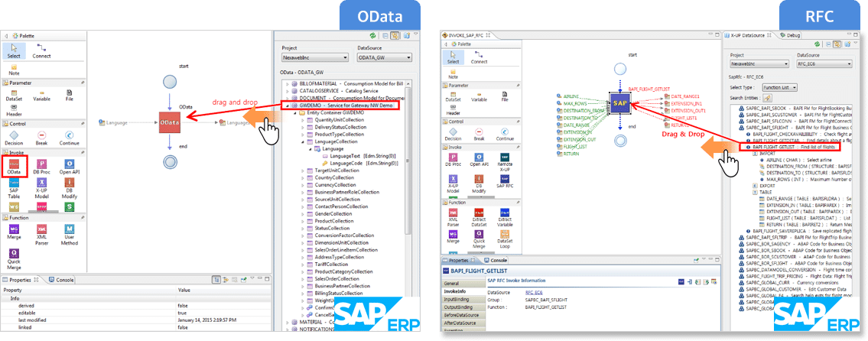This screenshot has height=341, width=868.
Task: Toggle link-with-editor in OData datasource toolbar
Action: pyautogui.click(x=395, y=35)
